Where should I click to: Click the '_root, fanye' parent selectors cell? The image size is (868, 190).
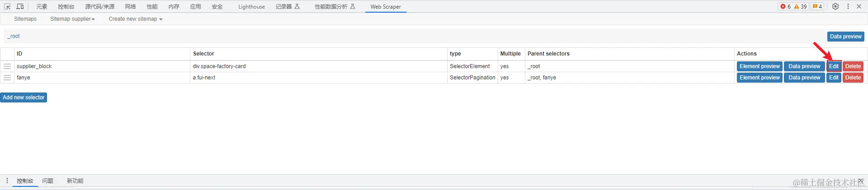629,78
